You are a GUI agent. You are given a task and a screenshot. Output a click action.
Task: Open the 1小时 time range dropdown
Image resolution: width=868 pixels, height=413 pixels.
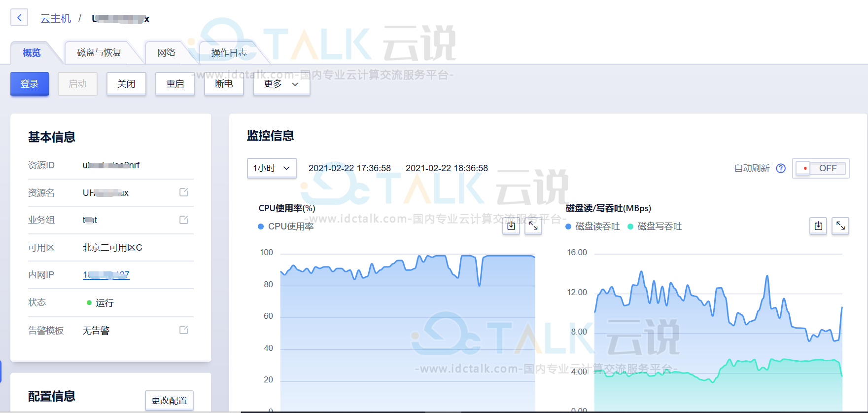click(272, 168)
